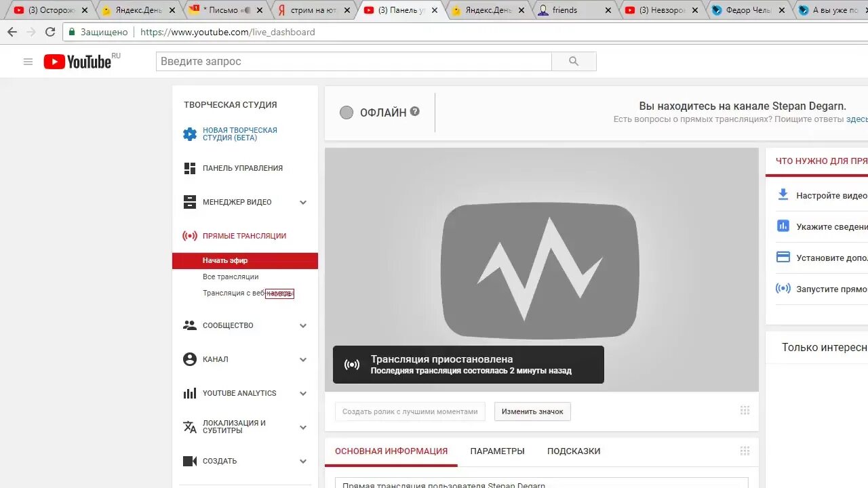Click the Укажите сведения checklist link
Viewport: 868px width, 488px height.
(832, 227)
